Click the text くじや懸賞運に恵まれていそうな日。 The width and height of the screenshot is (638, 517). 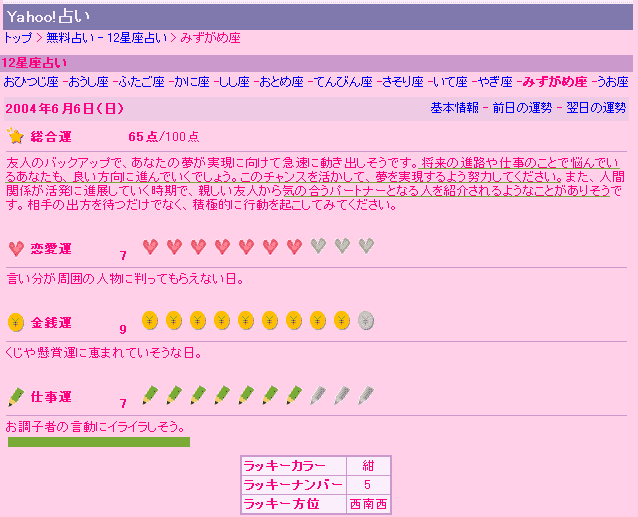click(104, 353)
